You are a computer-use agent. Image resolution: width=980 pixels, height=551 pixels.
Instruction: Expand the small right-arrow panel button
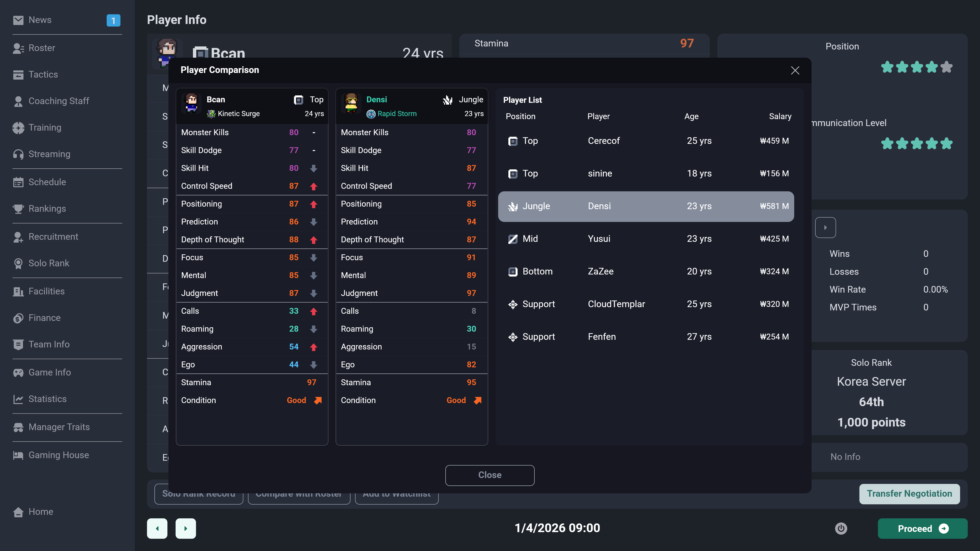(x=825, y=227)
